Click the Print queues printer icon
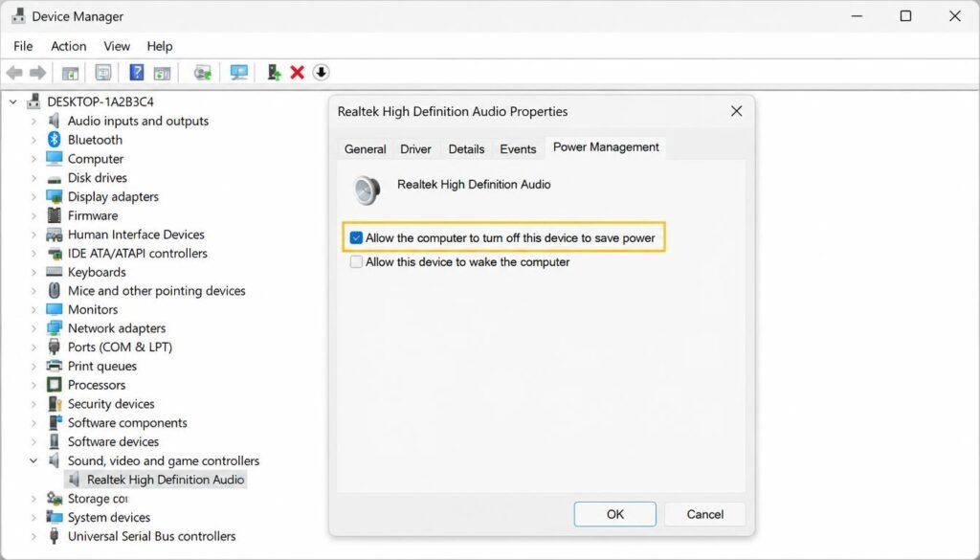The height and width of the screenshot is (560, 980). click(x=55, y=366)
